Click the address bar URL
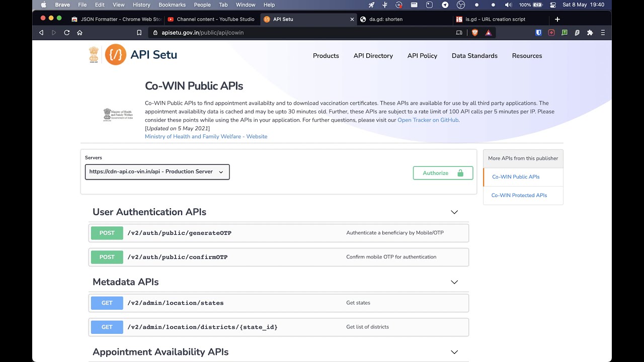644x362 pixels. point(203,33)
